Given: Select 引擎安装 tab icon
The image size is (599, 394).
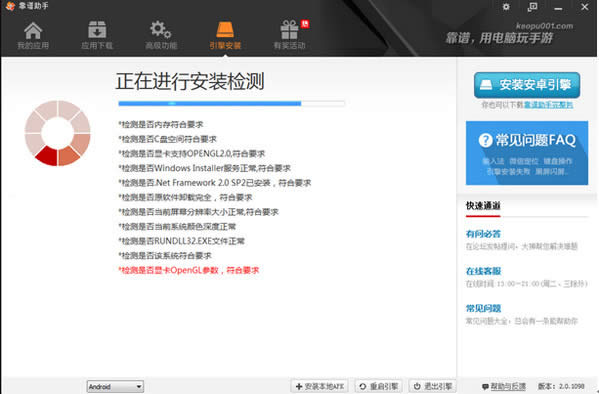Looking at the screenshot, I should pos(225,30).
